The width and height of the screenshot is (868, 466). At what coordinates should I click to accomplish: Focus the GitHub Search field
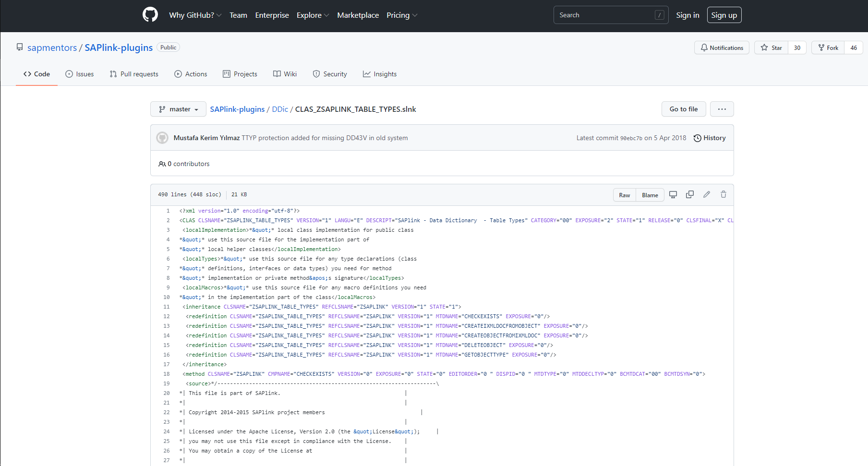611,15
